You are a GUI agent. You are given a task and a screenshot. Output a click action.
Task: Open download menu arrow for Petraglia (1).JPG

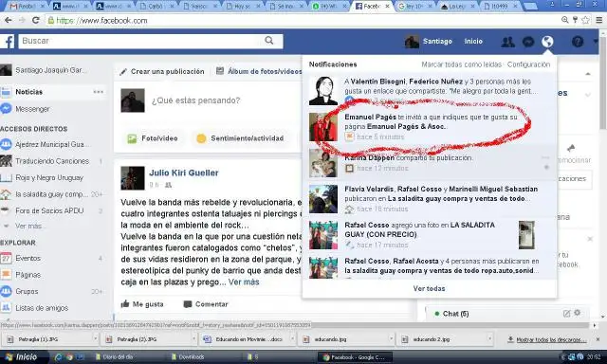click(x=95, y=339)
